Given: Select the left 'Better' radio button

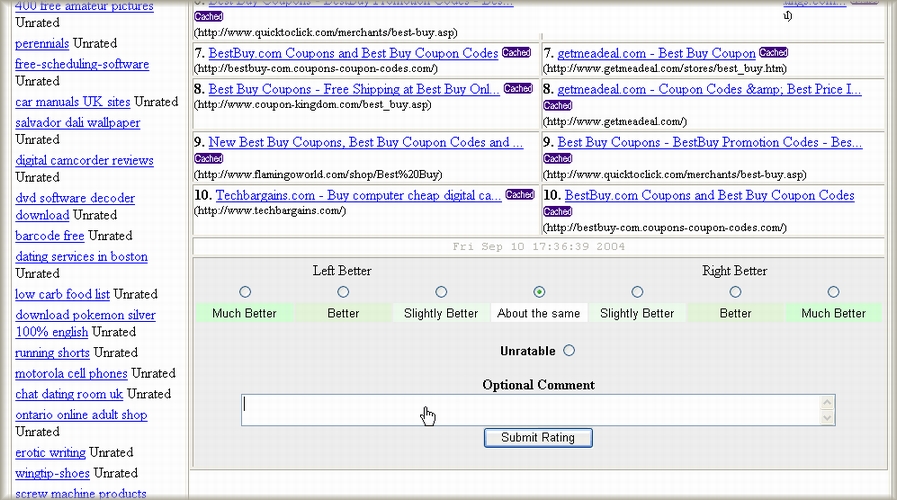Looking at the screenshot, I should click(343, 292).
